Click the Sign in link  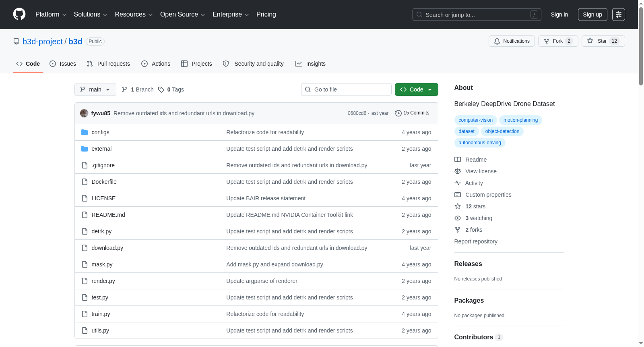(559, 15)
